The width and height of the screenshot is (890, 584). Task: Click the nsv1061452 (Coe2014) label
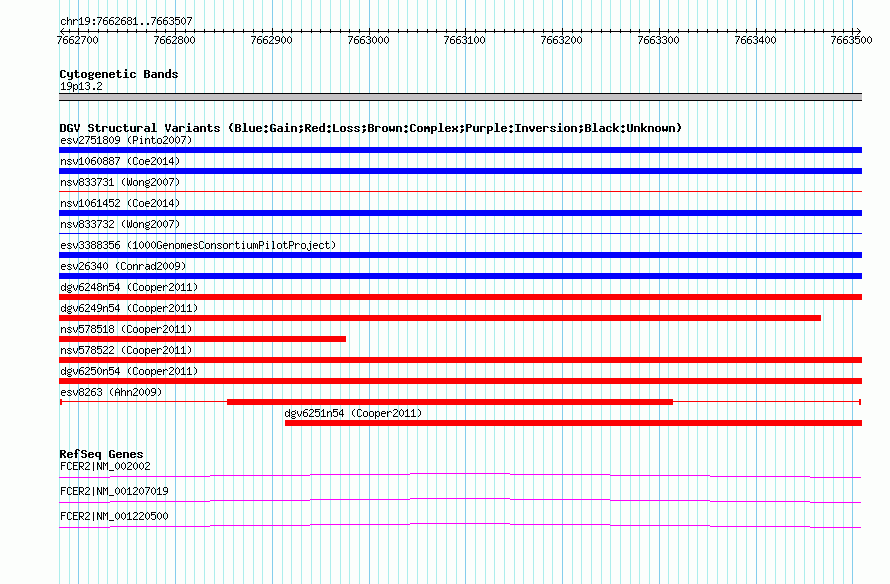click(120, 203)
